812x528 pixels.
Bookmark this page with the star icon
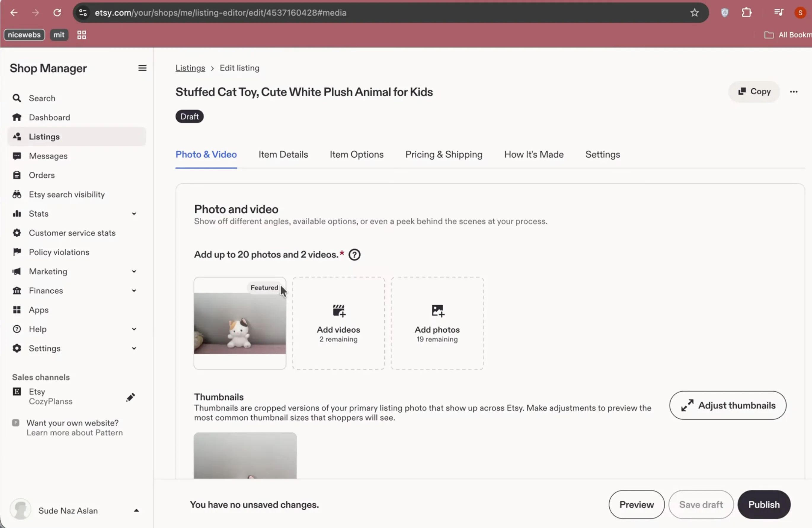point(695,13)
